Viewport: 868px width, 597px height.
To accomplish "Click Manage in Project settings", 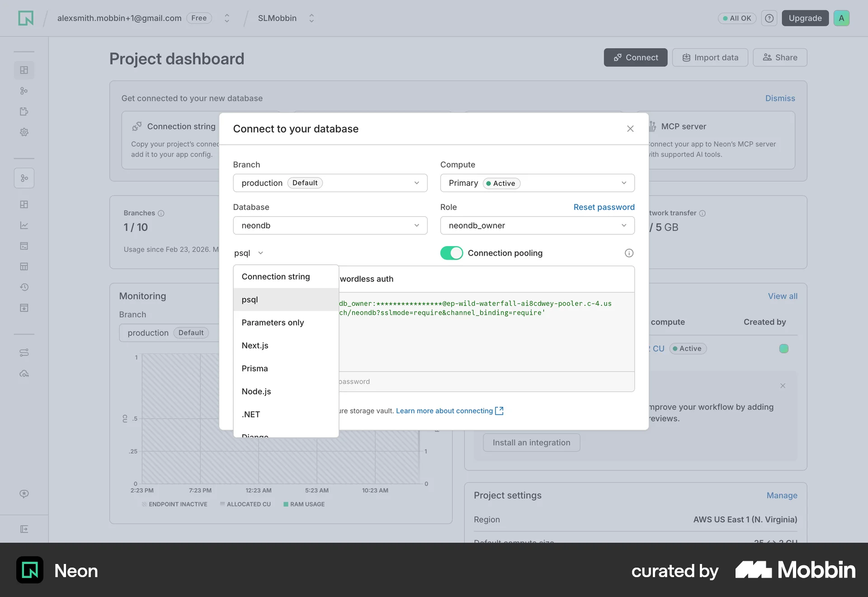I will [782, 496].
